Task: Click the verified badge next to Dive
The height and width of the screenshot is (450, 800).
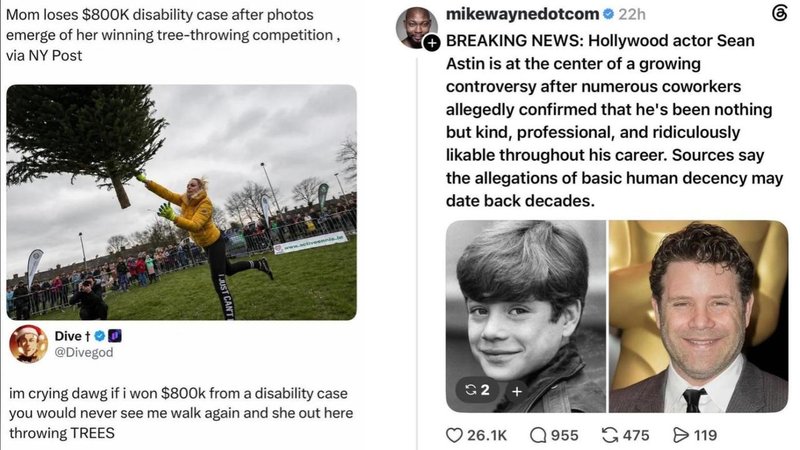Action: [x=100, y=336]
